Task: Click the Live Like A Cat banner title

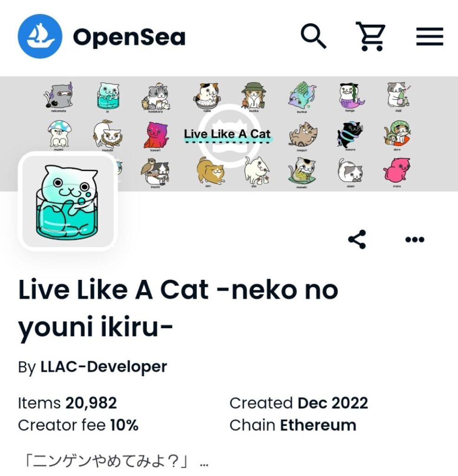Action: click(x=227, y=134)
